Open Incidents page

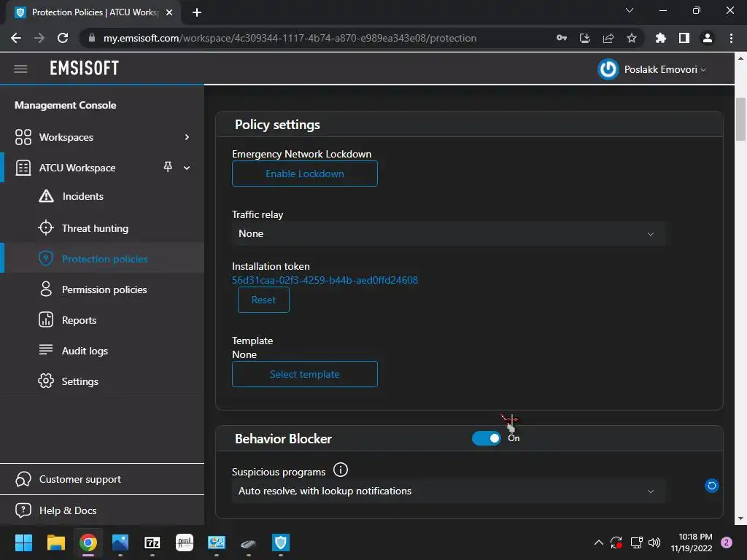click(x=102, y=196)
